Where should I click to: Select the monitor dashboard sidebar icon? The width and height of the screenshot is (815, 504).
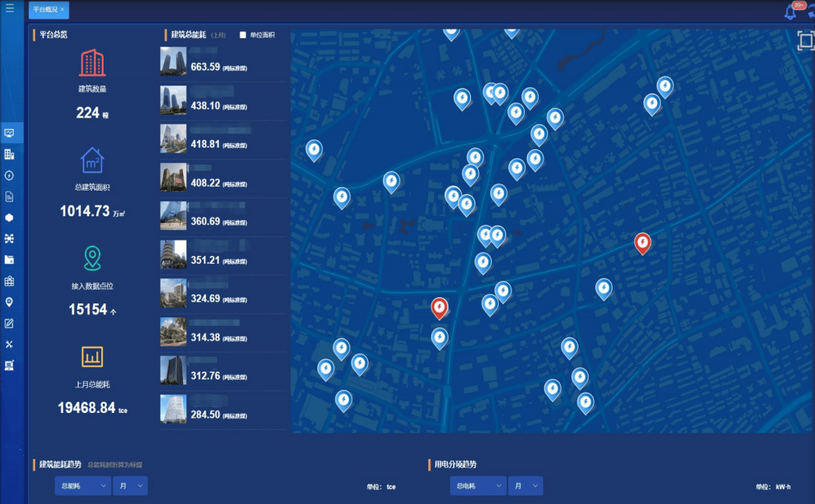(x=9, y=133)
